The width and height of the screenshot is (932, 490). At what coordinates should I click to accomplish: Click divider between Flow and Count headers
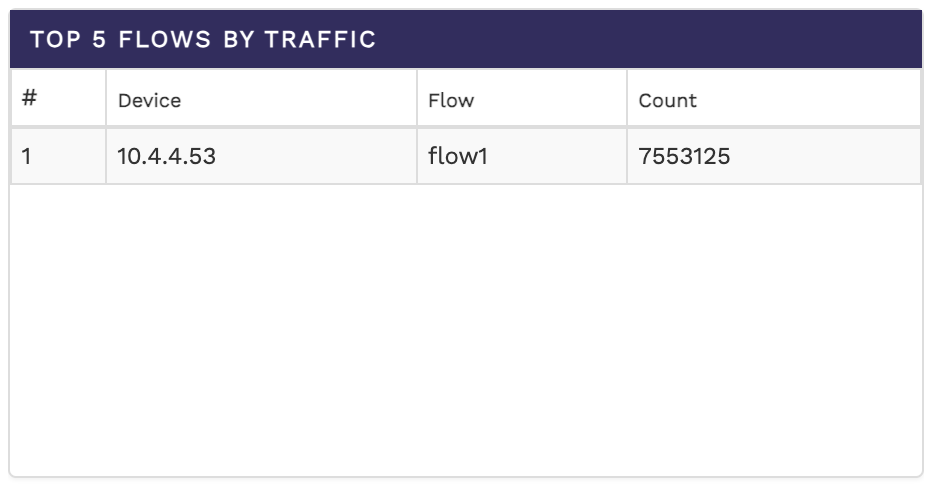627,99
